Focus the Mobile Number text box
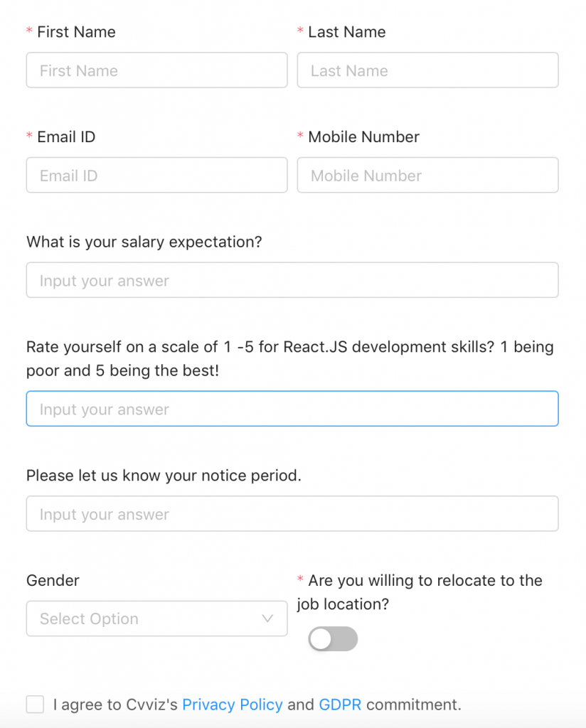The height and width of the screenshot is (728, 586). point(427,176)
